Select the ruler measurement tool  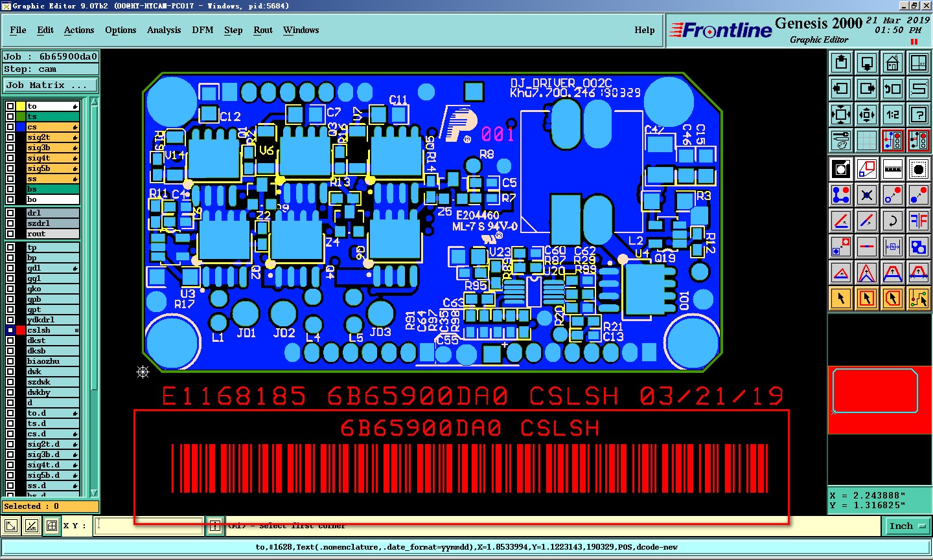click(x=893, y=169)
